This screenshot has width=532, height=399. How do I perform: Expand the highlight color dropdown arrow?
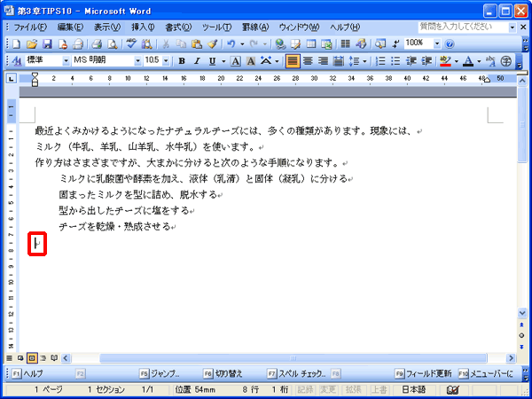457,61
